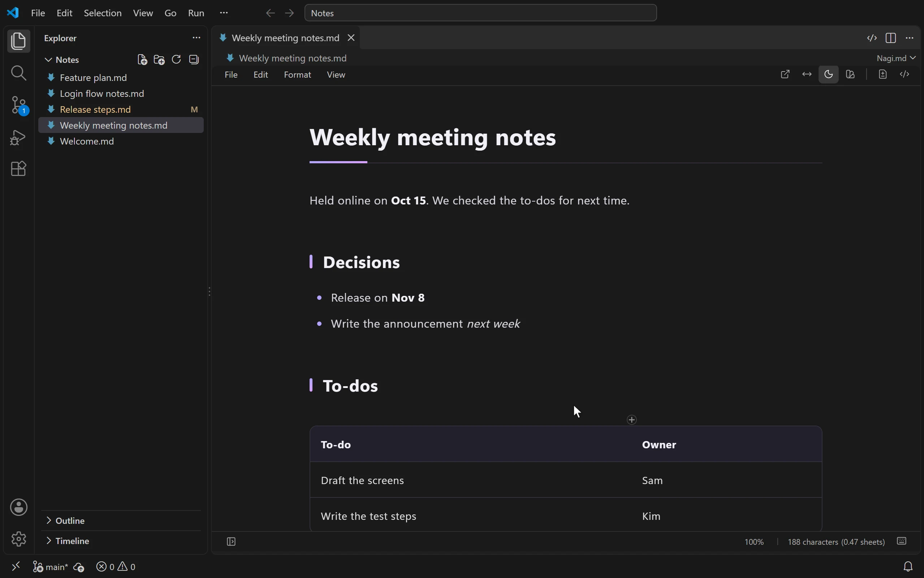Collapse all folders in Explorer

[194, 60]
